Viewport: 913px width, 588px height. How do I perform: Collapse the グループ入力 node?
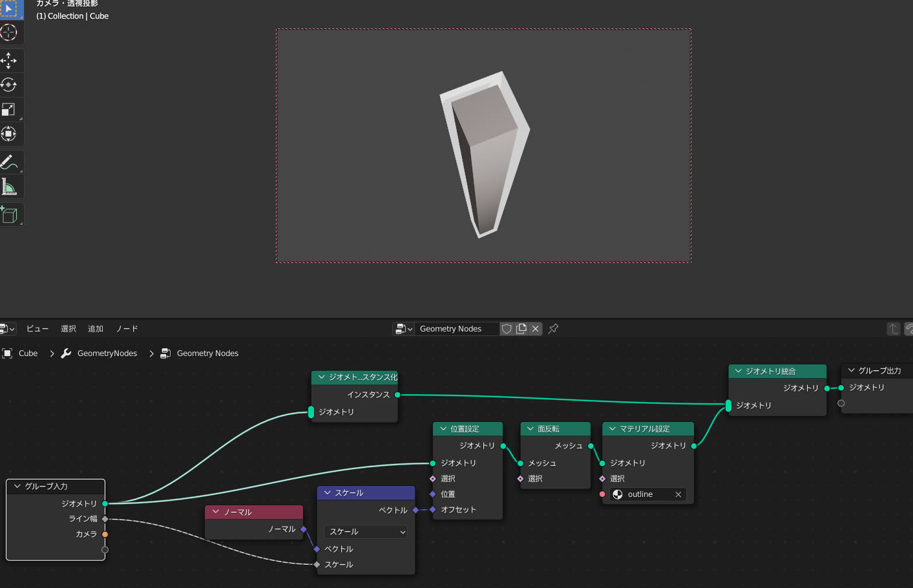[x=17, y=486]
